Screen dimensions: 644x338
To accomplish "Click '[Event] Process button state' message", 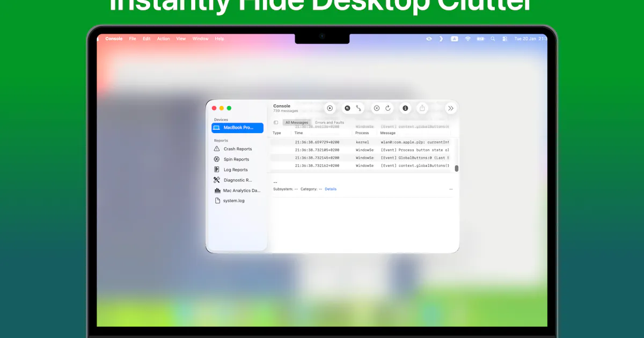I will tap(415, 150).
